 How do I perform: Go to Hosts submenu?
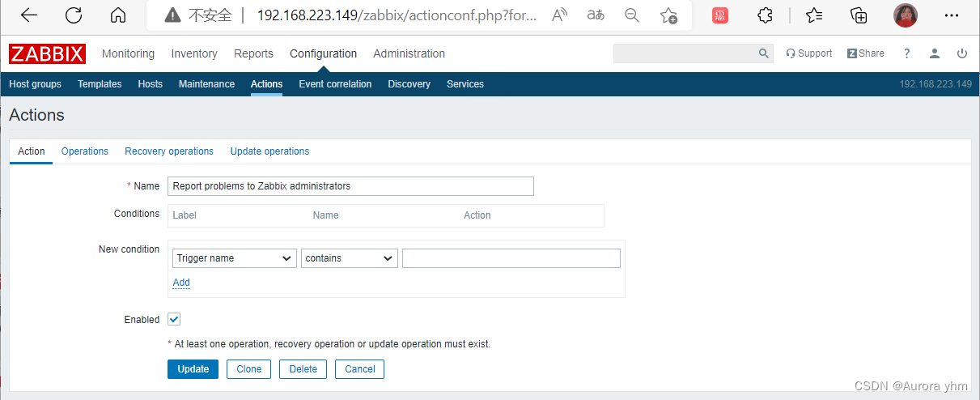pos(150,84)
